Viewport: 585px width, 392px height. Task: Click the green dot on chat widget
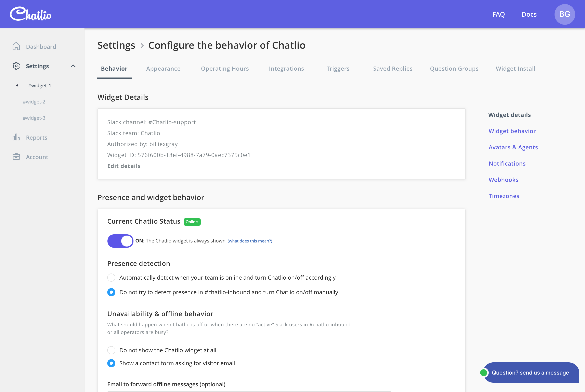pyautogui.click(x=483, y=373)
